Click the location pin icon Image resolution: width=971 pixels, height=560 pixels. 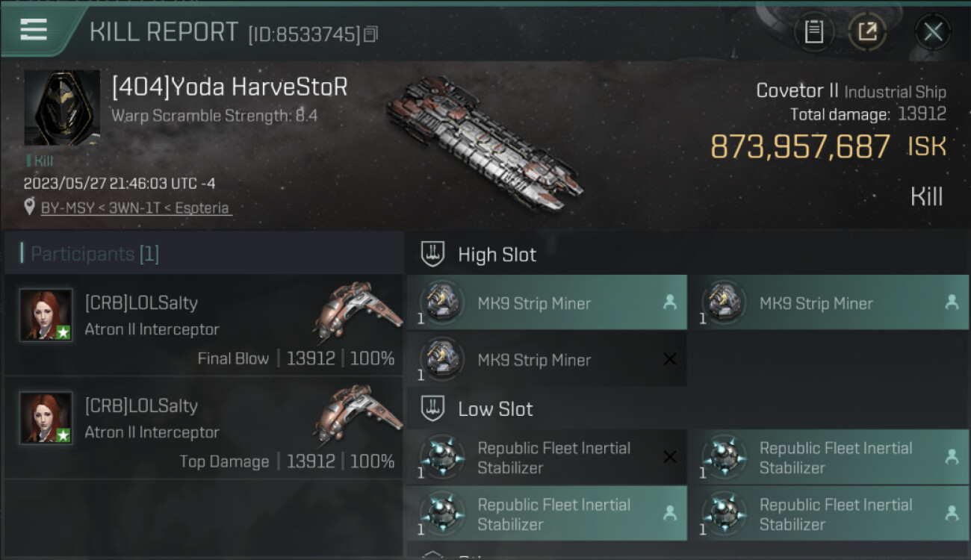(x=30, y=208)
